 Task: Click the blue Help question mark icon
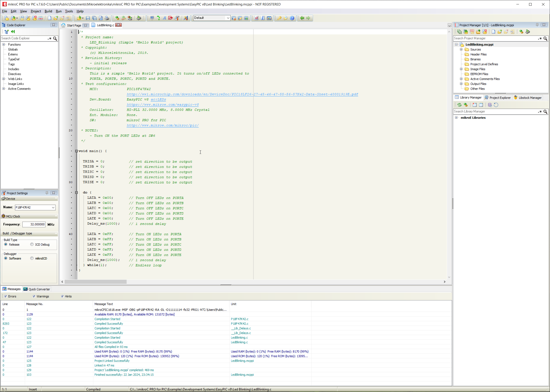(x=292, y=18)
